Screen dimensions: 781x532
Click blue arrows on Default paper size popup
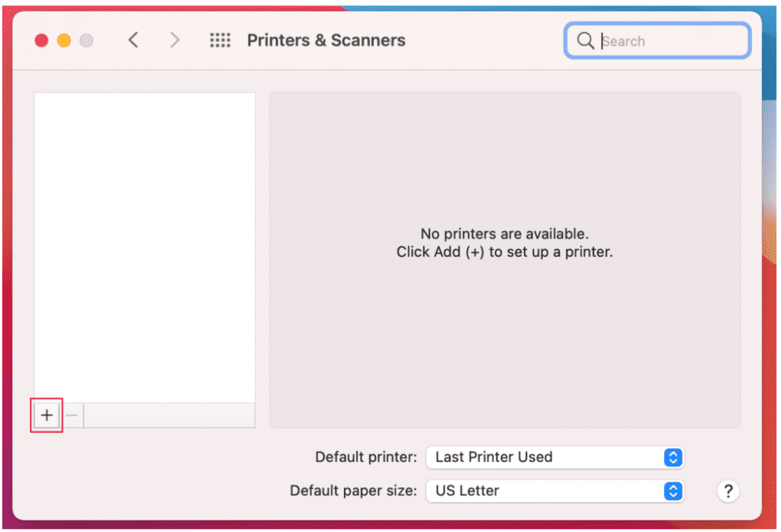click(x=673, y=491)
